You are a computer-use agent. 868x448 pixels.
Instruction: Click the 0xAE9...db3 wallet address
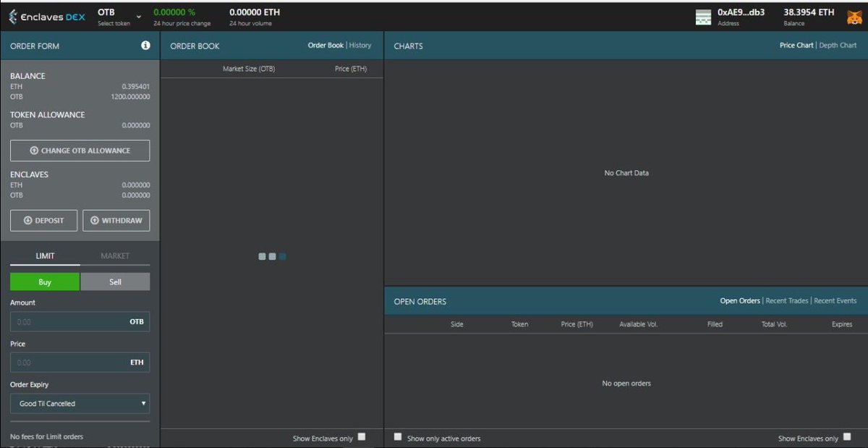click(741, 12)
